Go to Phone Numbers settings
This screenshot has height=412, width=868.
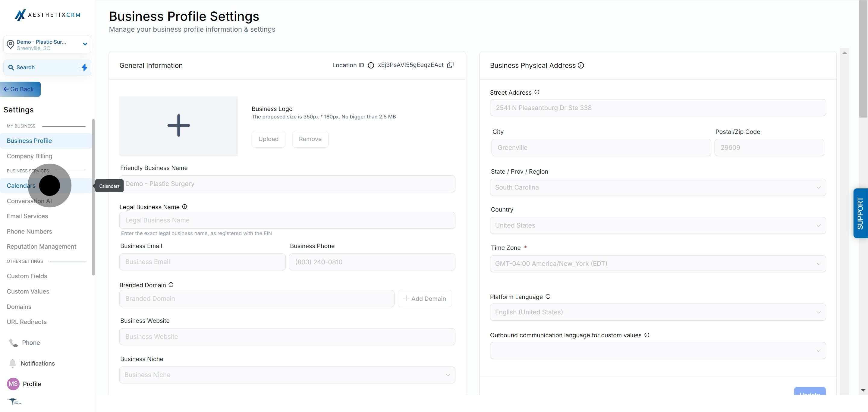(x=29, y=231)
